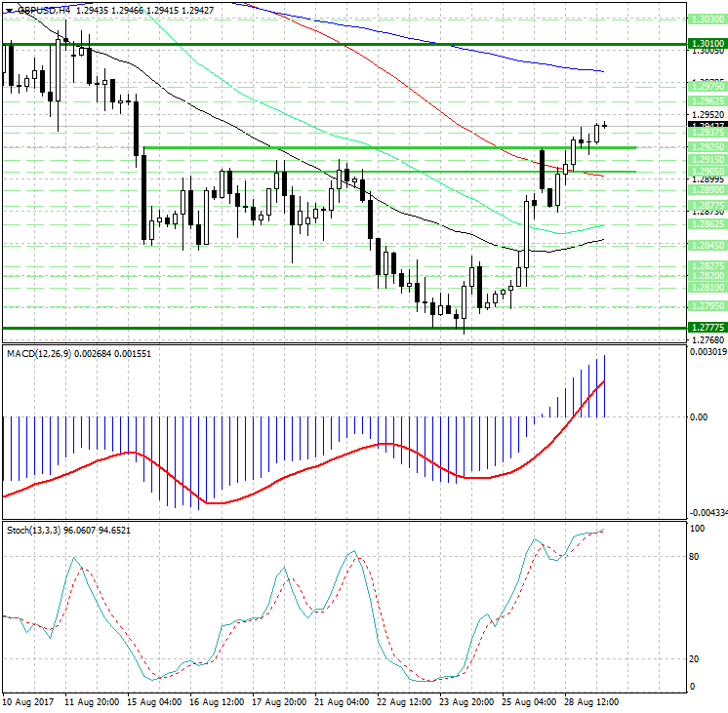Click the 21 Aug 04:00 time label

pyautogui.click(x=344, y=700)
